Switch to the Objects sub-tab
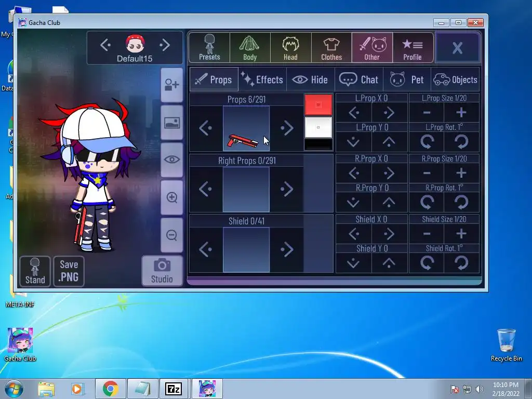The image size is (532, 399). pos(455,79)
